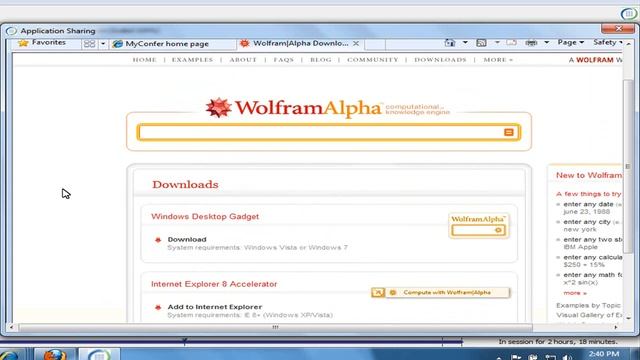
Task: Open ABOUT in site navigation
Action: (x=243, y=60)
